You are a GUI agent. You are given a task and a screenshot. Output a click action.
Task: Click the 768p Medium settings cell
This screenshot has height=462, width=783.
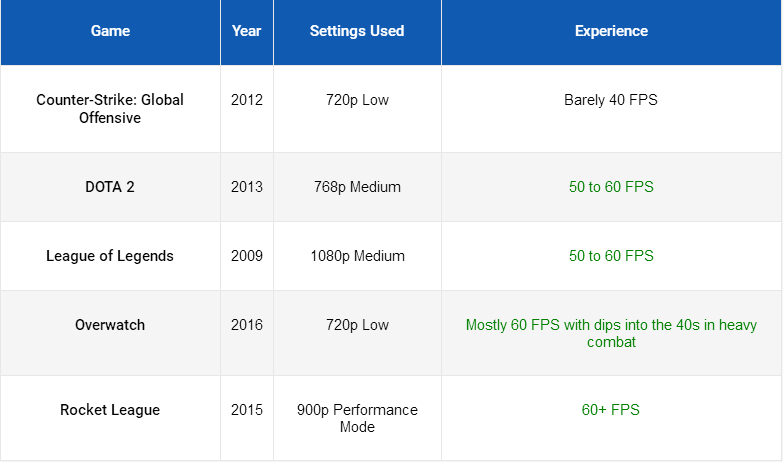click(x=357, y=187)
